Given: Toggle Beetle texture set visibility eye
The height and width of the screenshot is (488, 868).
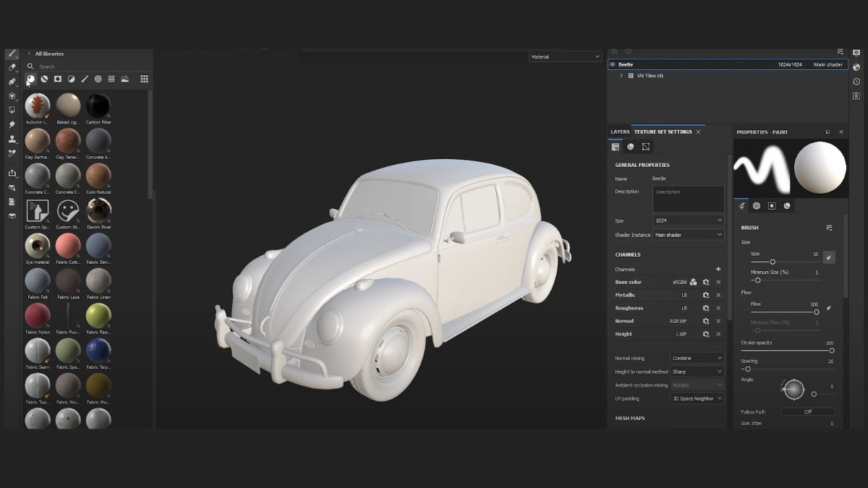Looking at the screenshot, I should coord(613,64).
